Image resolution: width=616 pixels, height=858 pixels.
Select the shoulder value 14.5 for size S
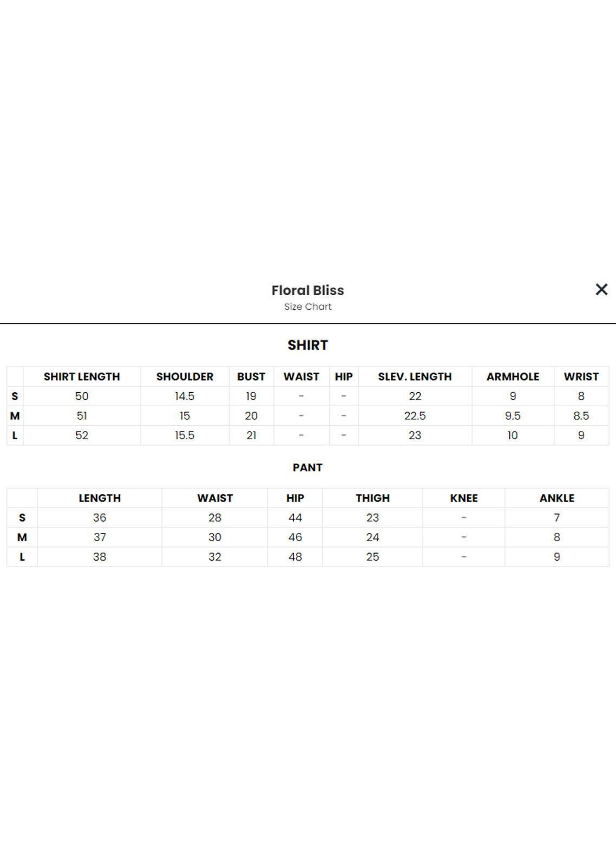[185, 396]
